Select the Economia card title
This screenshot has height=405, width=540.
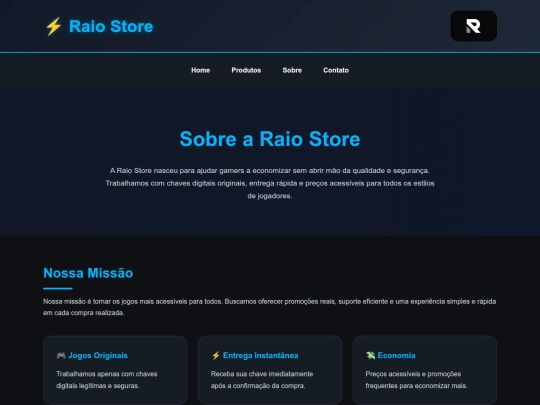tap(396, 355)
